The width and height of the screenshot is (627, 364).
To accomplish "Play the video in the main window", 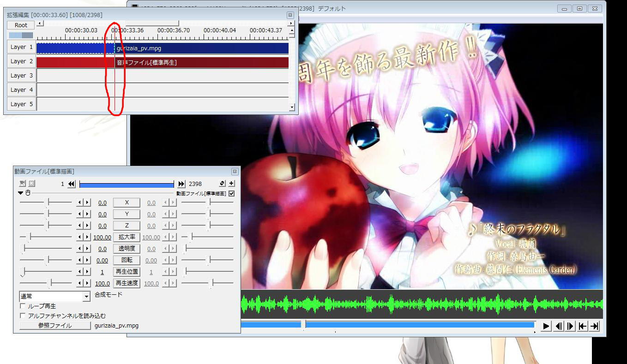I will pyautogui.click(x=546, y=326).
